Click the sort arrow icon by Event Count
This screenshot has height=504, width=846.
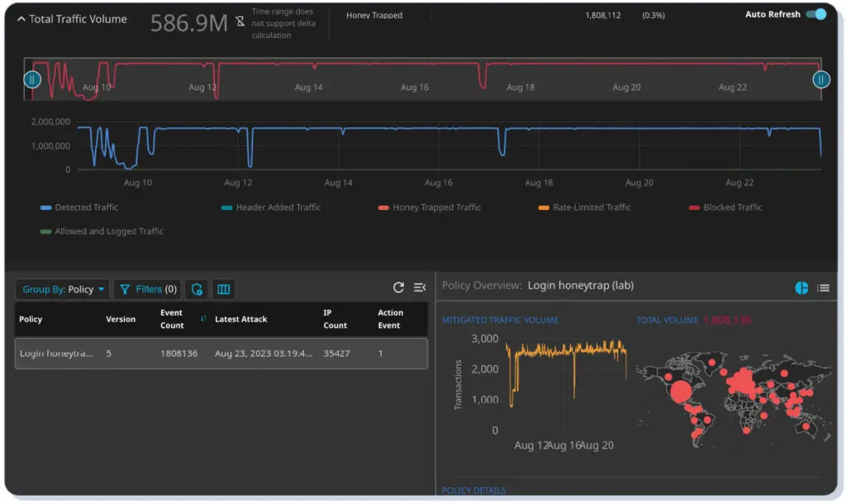(203, 319)
